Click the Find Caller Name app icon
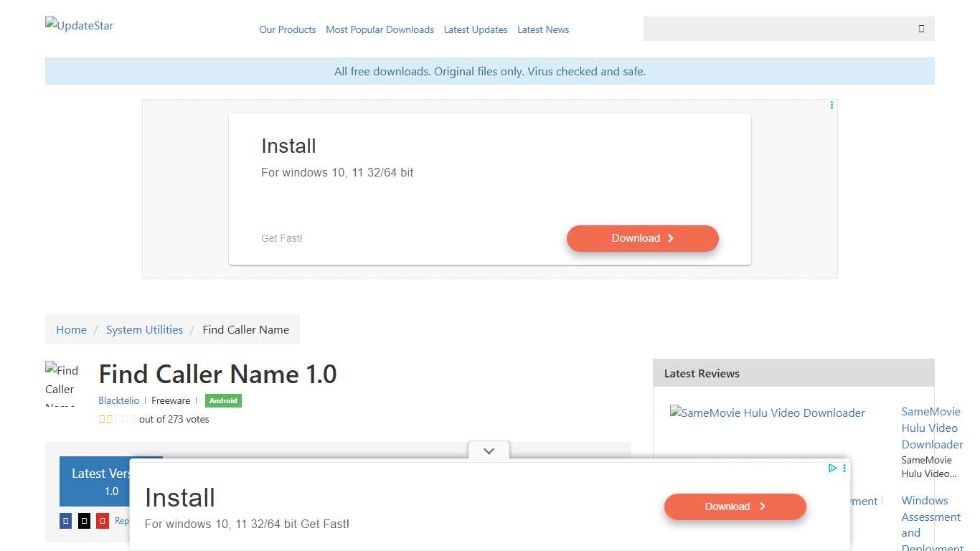This screenshot has height=551, width=980. point(62,383)
